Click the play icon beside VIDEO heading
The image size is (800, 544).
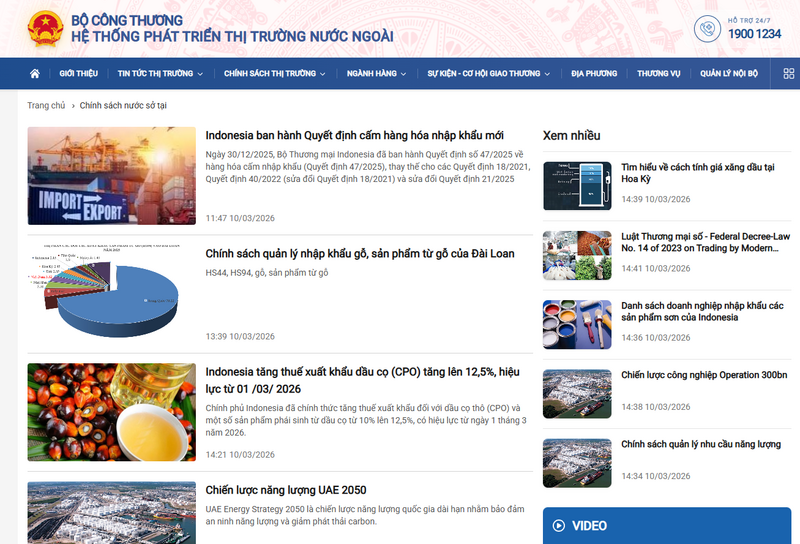coord(558,525)
